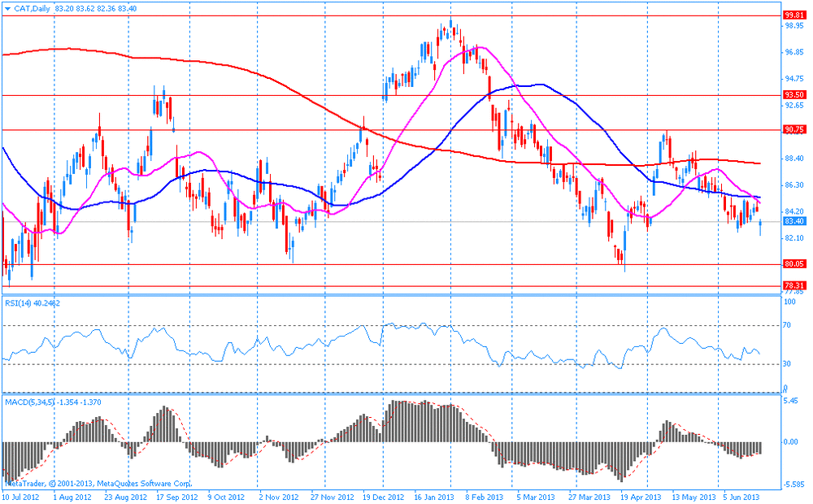
Task: Click the RSI scale value 100
Action: pos(789,302)
